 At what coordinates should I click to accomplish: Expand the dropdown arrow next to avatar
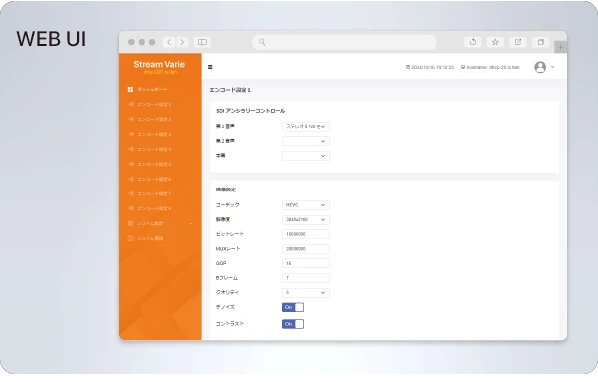pyautogui.click(x=552, y=67)
